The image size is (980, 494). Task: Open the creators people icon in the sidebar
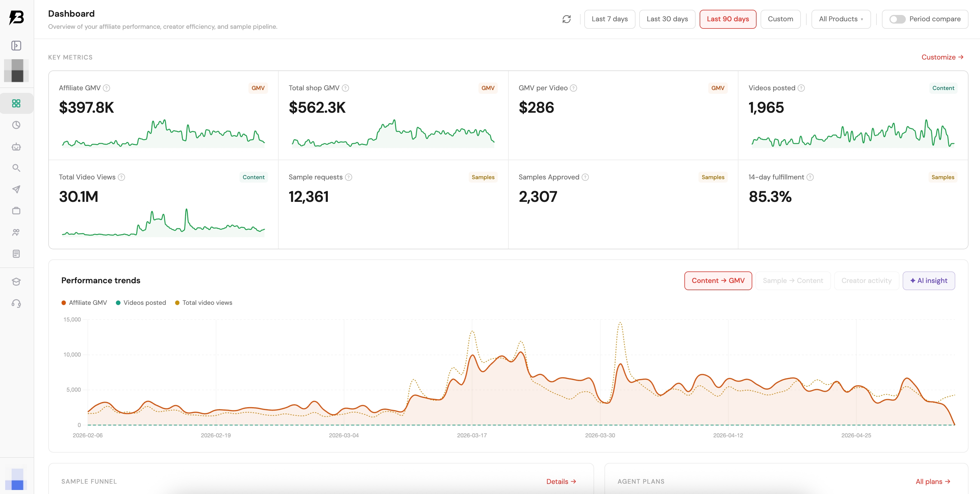(x=16, y=232)
